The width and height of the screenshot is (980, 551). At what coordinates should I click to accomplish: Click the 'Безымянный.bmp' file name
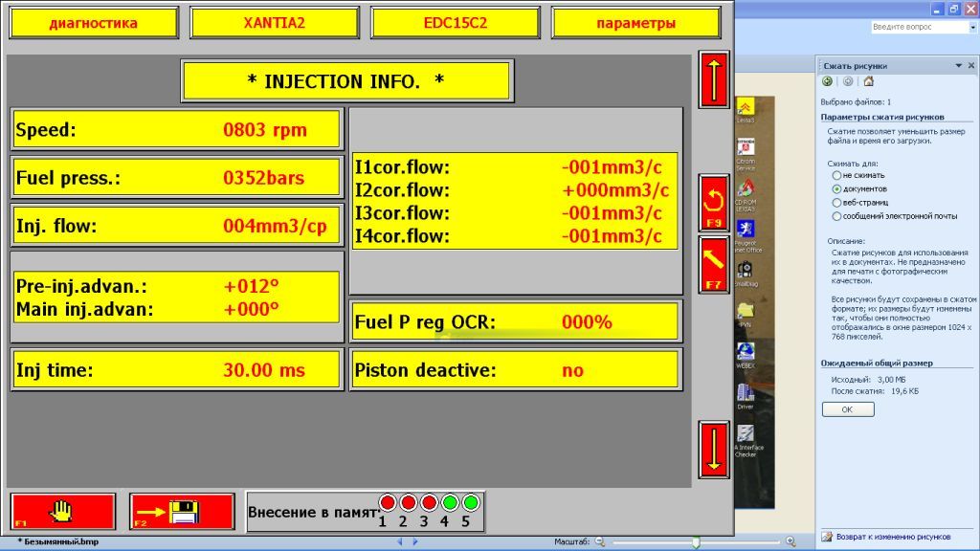[61, 541]
